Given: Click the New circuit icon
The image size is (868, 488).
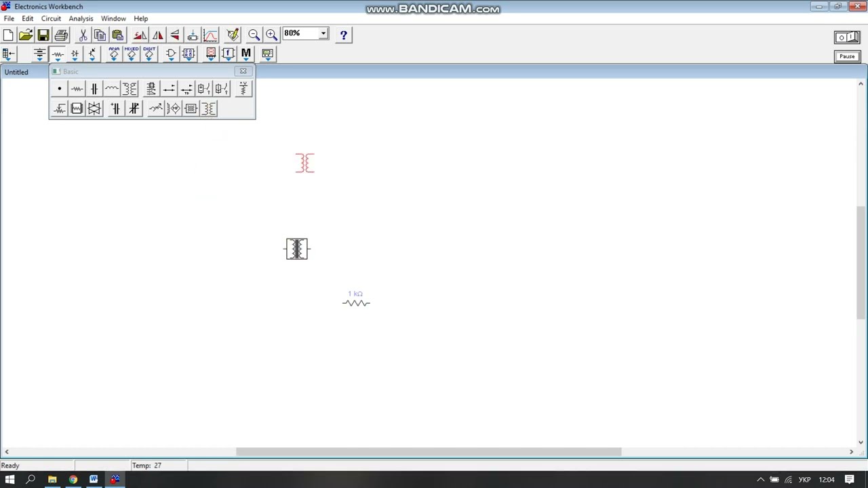Looking at the screenshot, I should pos(9,35).
